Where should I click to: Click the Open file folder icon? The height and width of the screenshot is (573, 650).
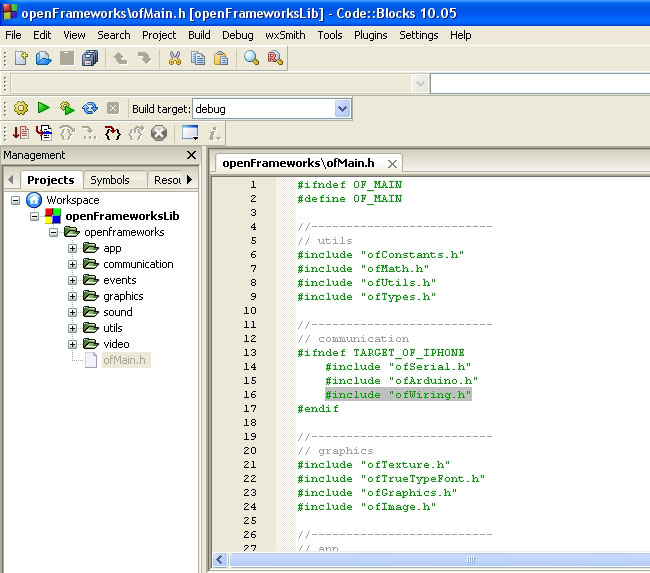click(x=42, y=59)
